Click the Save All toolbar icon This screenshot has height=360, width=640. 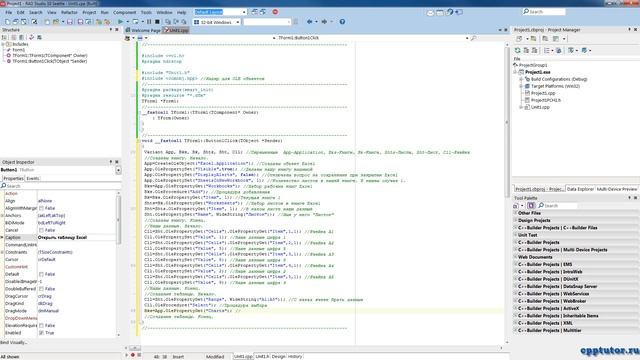click(80, 22)
